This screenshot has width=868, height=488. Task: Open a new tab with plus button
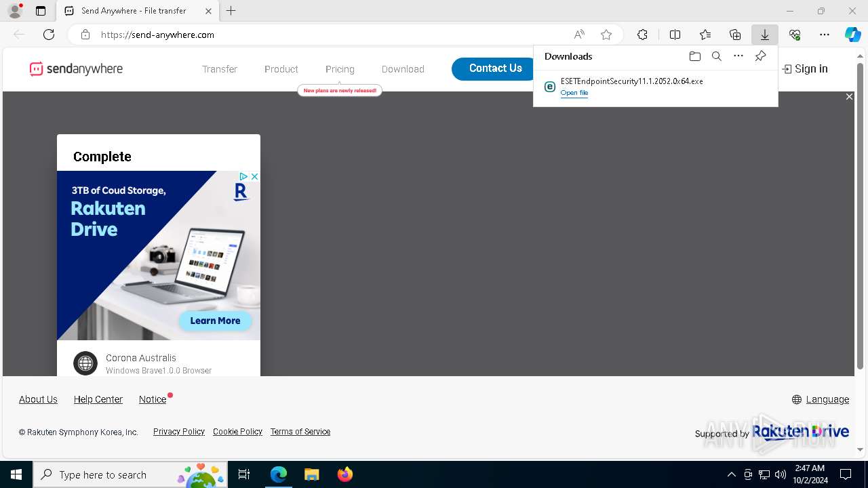(231, 11)
